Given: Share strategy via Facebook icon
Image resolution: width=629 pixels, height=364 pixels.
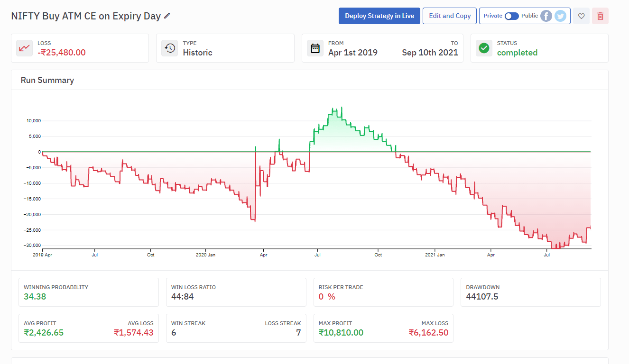Looking at the screenshot, I should coord(546,16).
